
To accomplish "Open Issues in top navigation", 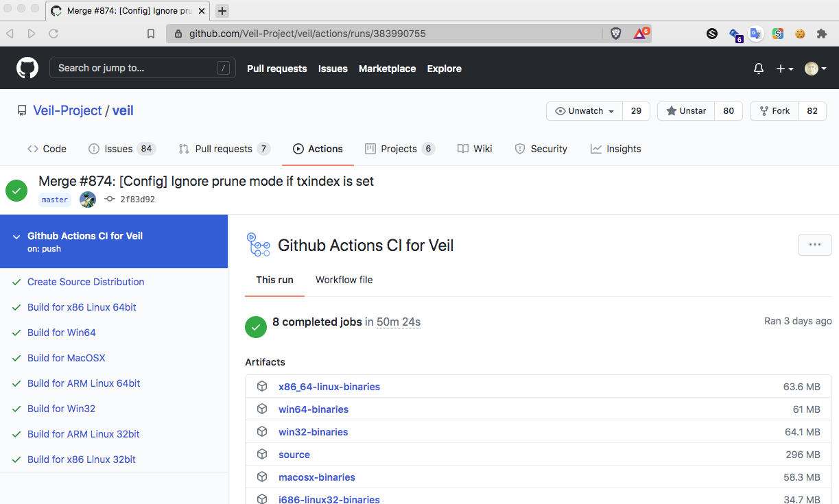I will click(333, 69).
